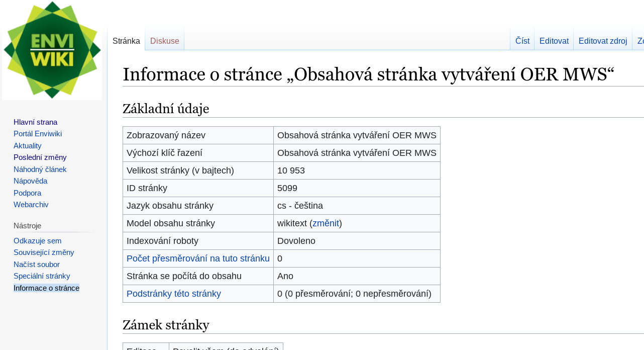644x350 pixels.
Task: Switch to the Diskuse tab
Action: (164, 41)
